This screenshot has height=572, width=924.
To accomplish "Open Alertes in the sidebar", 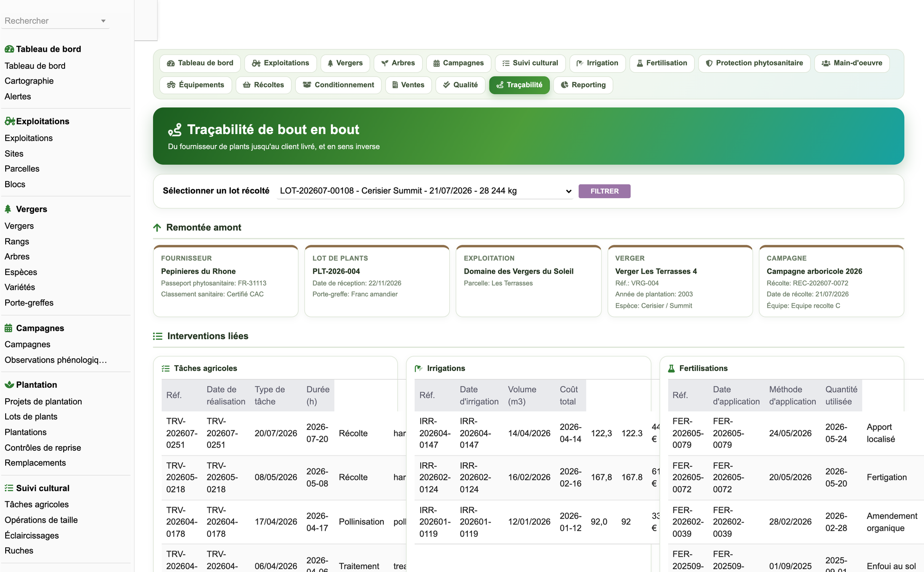I will pyautogui.click(x=18, y=96).
